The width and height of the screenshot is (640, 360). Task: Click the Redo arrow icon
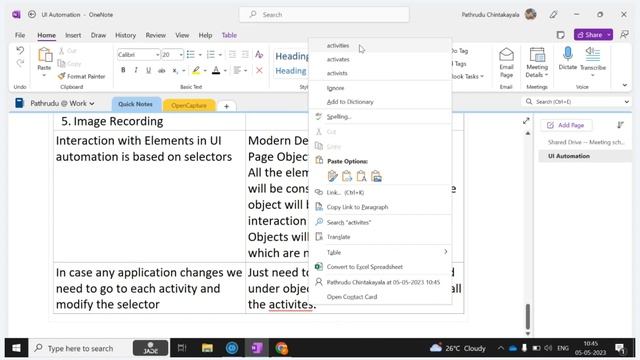(20, 63)
